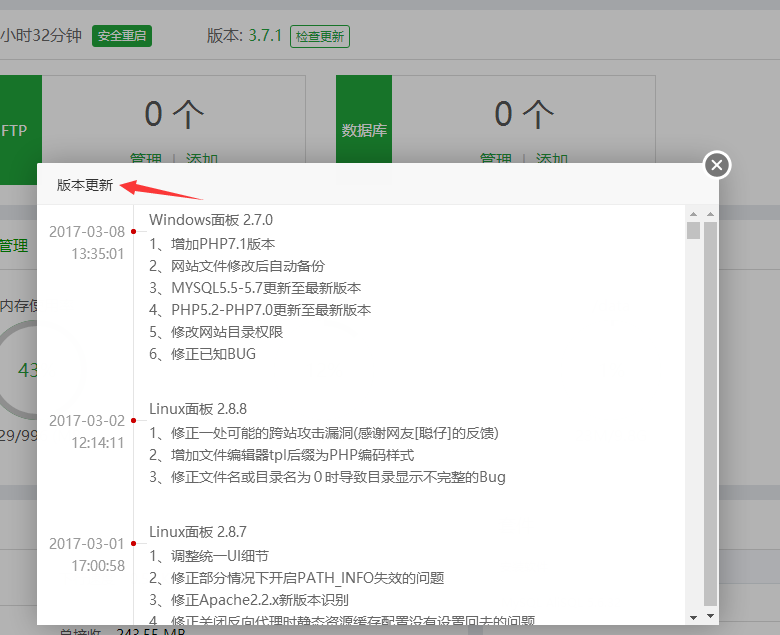This screenshot has height=635, width=780.
Task: Click the 版本更新 dialog title
Action: tap(85, 185)
